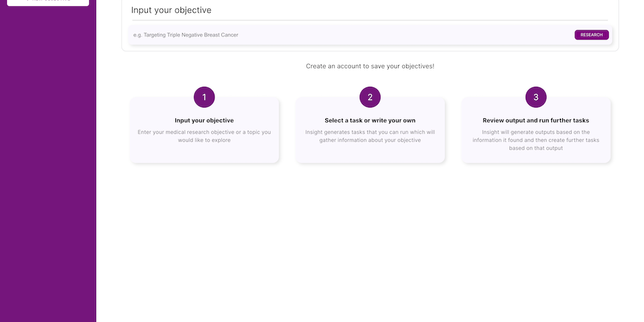The image size is (644, 322).
Task: Click the number 2 step badge
Action: [370, 97]
